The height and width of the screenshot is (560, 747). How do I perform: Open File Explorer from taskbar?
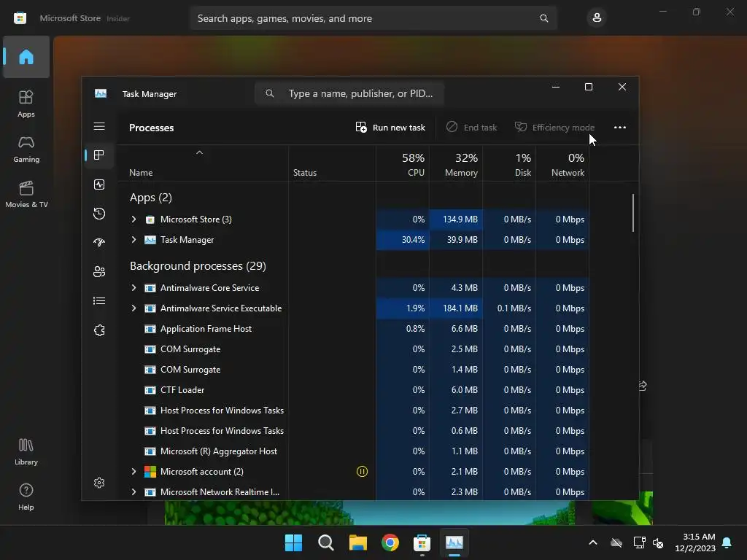pos(357,542)
